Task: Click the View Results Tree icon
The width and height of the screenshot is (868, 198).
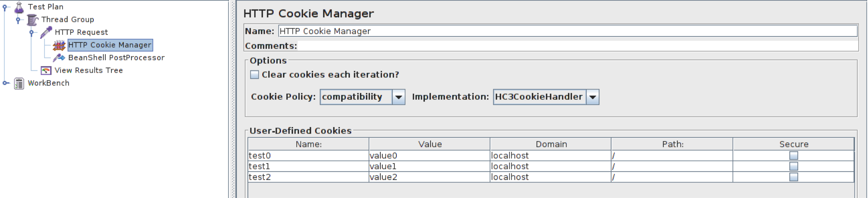Action: pos(46,71)
